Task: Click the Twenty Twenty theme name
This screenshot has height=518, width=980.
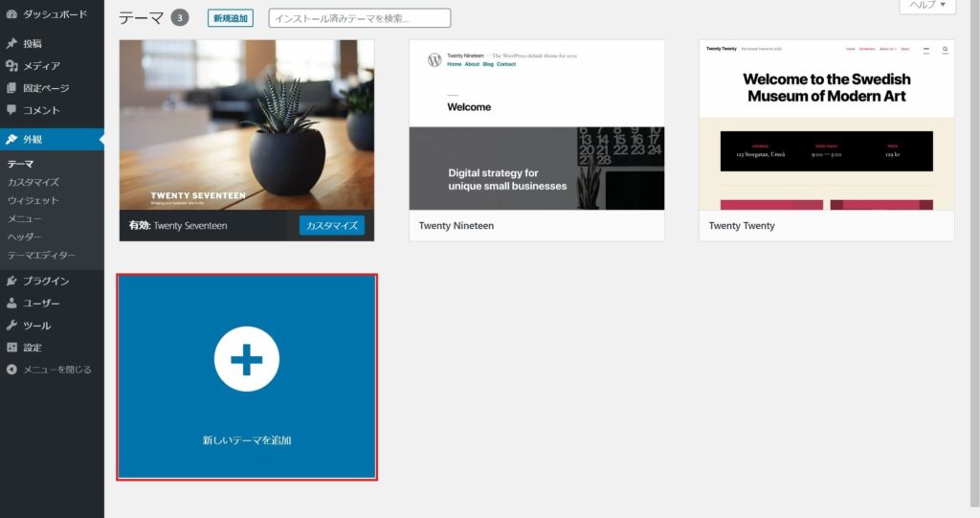Action: (x=742, y=226)
